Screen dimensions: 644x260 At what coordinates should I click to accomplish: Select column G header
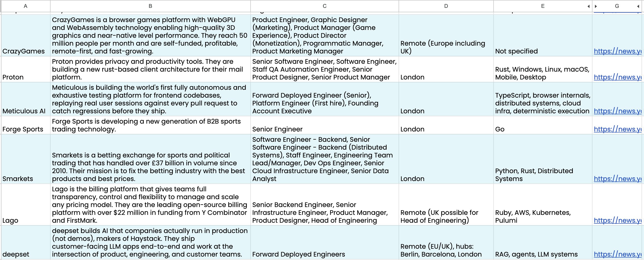[617, 6]
